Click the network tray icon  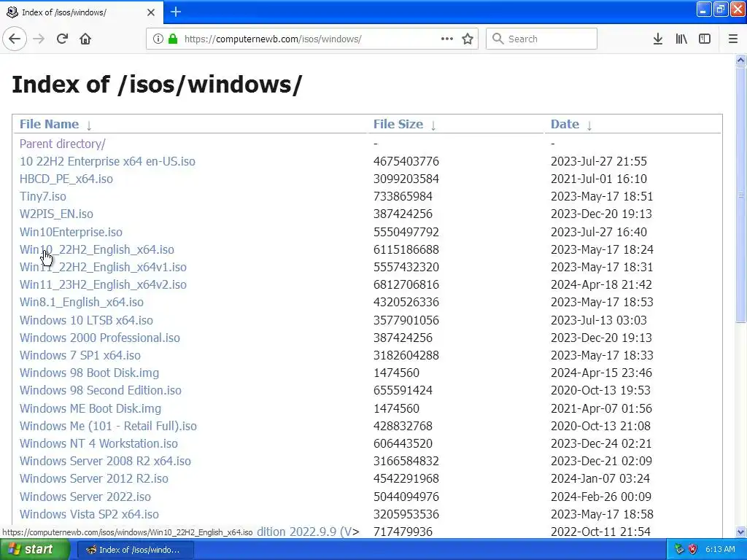[679, 550]
